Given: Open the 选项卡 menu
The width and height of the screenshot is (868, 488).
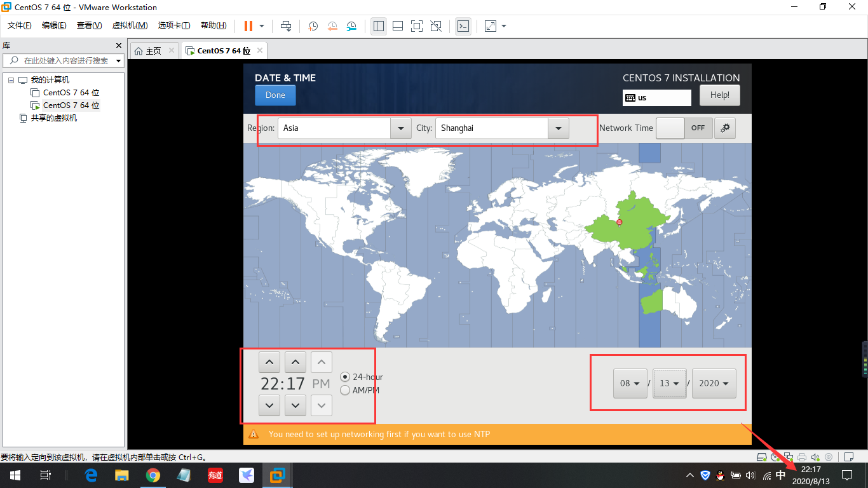Looking at the screenshot, I should 174,25.
